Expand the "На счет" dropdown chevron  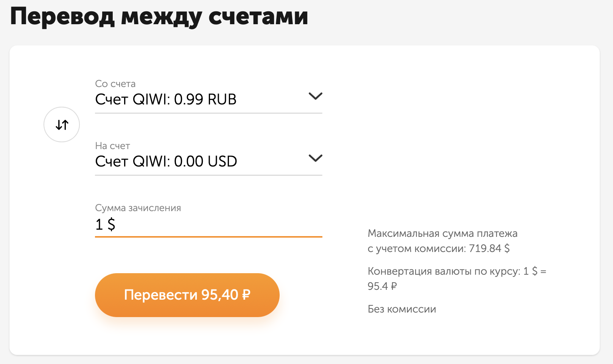point(315,158)
